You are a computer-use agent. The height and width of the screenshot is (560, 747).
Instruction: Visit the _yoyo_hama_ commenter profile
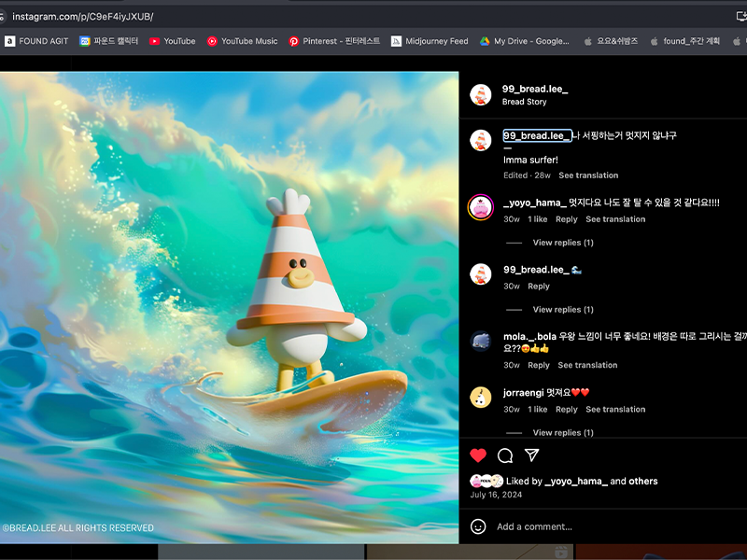coord(534,203)
